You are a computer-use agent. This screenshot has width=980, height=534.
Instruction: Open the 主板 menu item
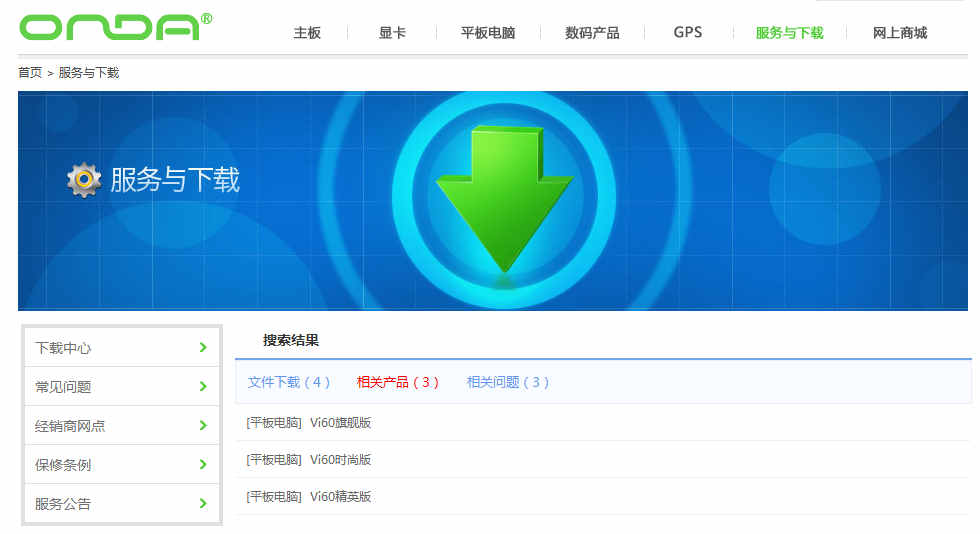[307, 33]
